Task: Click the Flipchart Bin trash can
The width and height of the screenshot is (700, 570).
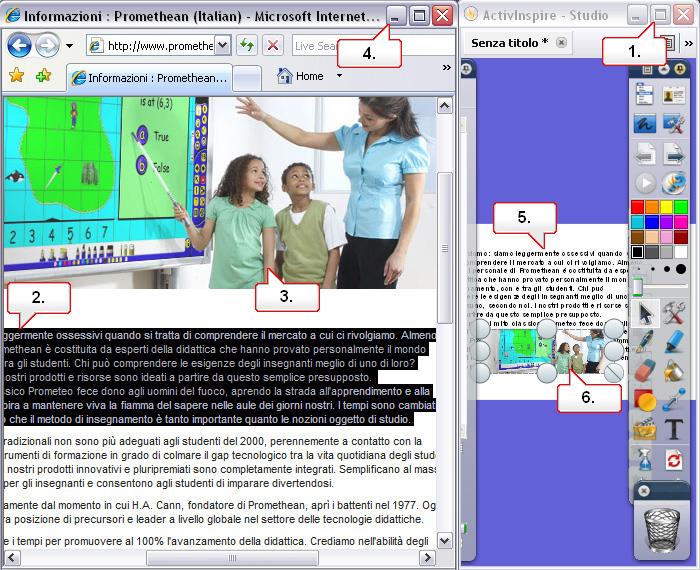Action: click(662, 530)
